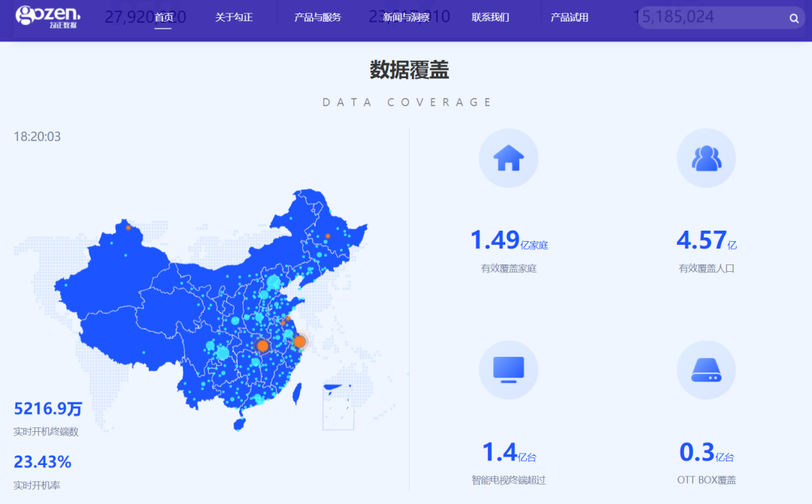
Task: Click inside the search input field
Action: point(707,17)
